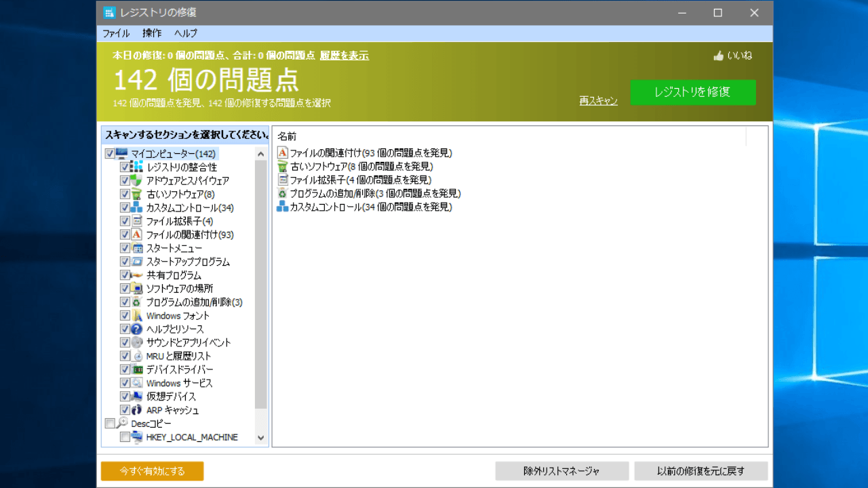Viewport: 868px width, 488px height.
Task: Open 除外リストマネージャ
Action: pyautogui.click(x=561, y=471)
